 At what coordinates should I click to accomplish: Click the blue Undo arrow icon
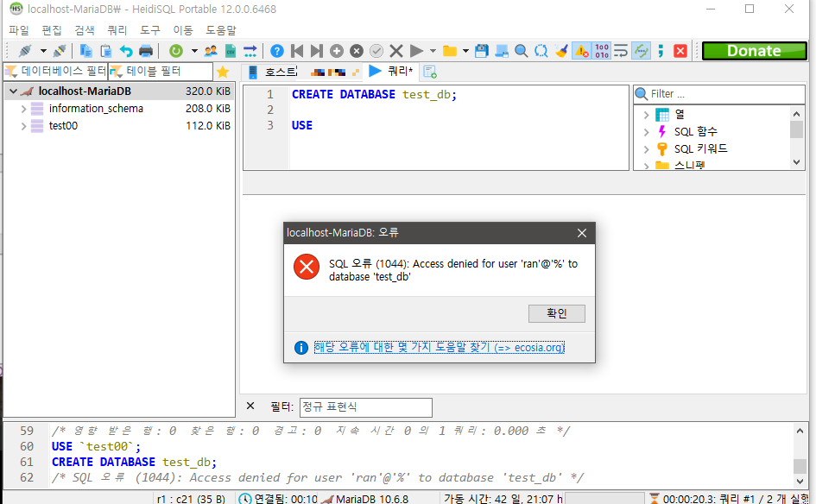(126, 51)
